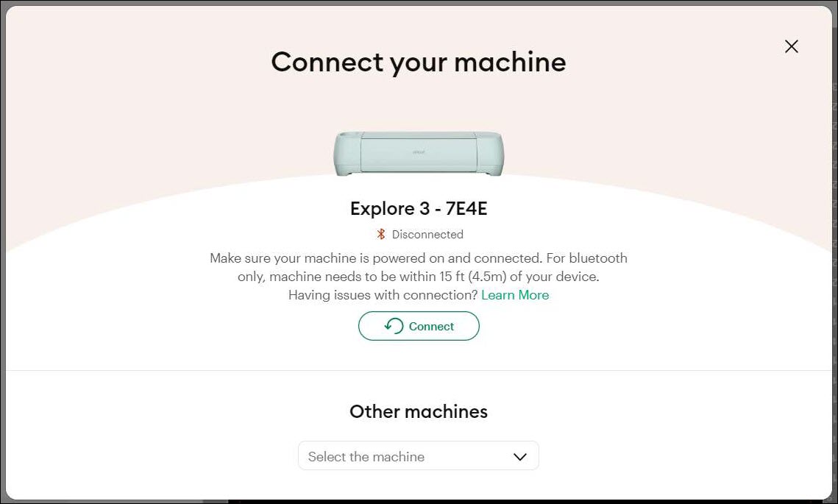This screenshot has width=838, height=504.
Task: Open the Learn More link
Action: [x=515, y=294]
